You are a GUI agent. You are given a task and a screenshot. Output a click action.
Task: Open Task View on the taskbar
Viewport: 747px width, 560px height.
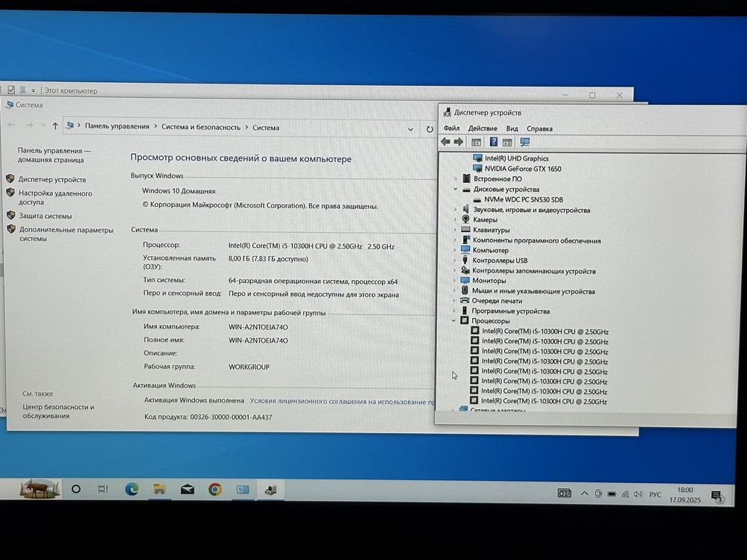[x=103, y=489]
